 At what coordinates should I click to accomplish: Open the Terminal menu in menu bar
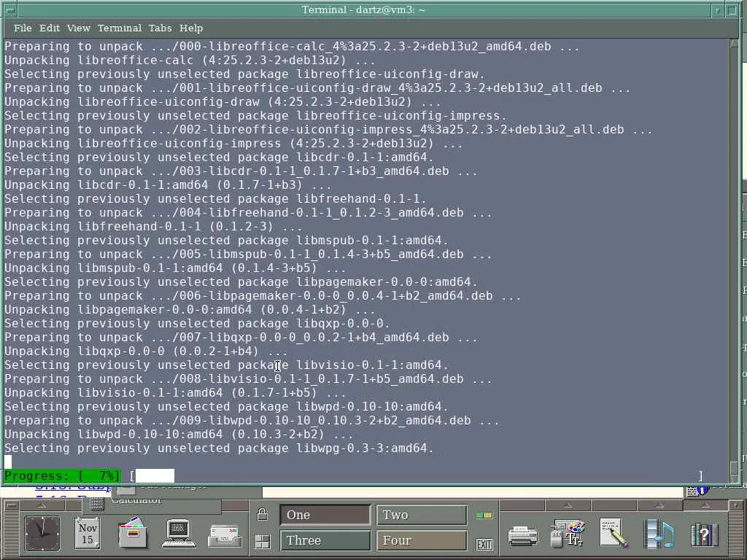[120, 28]
